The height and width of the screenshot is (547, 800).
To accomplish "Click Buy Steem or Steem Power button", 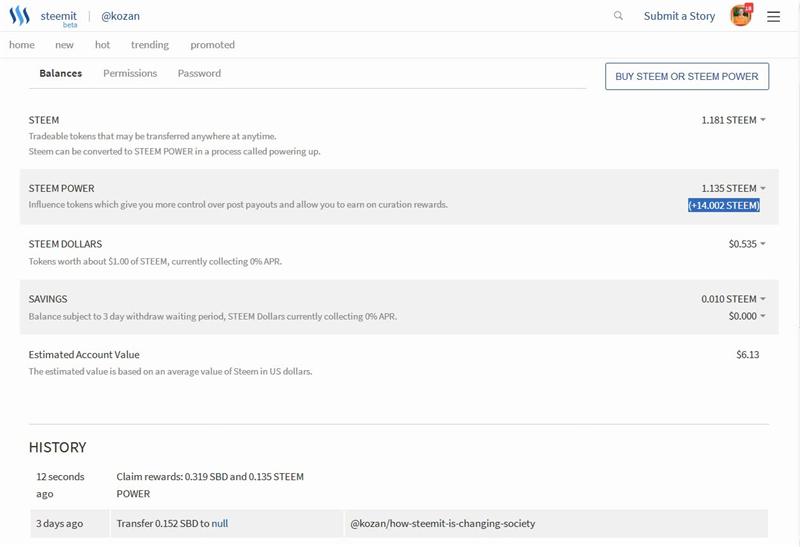I will coord(687,77).
